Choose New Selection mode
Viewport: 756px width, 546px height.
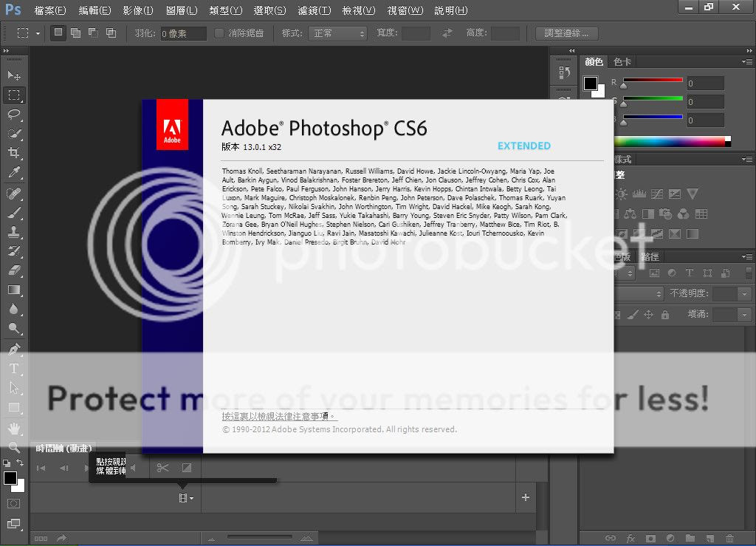coord(58,33)
